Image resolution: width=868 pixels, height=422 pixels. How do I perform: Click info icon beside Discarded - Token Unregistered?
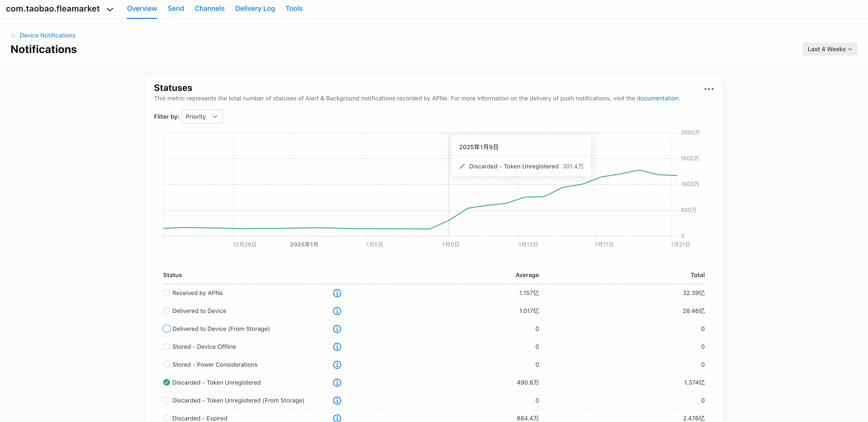[x=337, y=382]
